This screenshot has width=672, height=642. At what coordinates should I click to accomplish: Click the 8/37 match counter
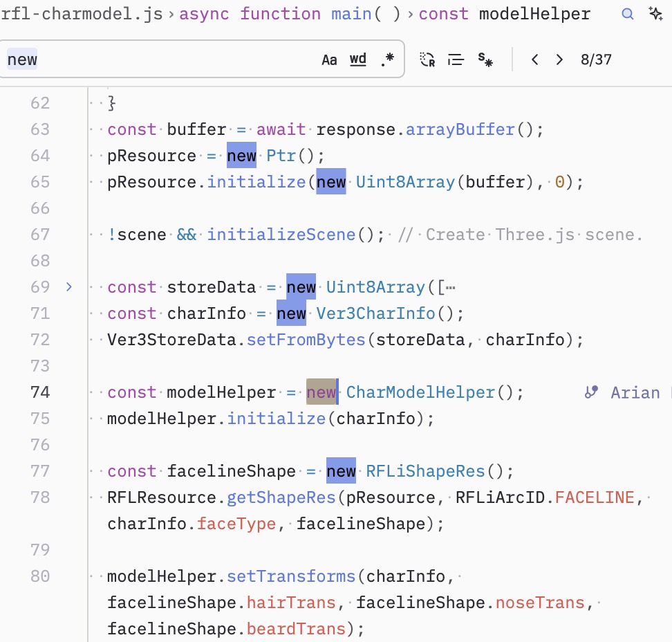596,59
